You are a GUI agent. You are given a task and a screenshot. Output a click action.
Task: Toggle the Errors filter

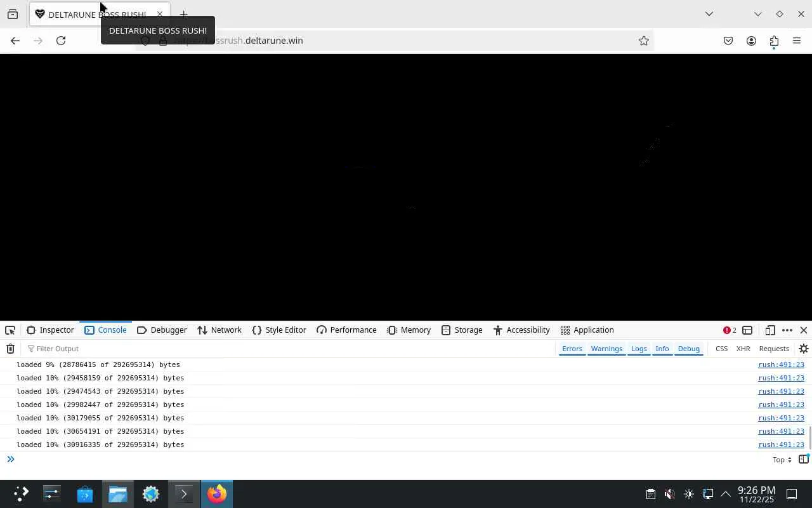(x=572, y=349)
